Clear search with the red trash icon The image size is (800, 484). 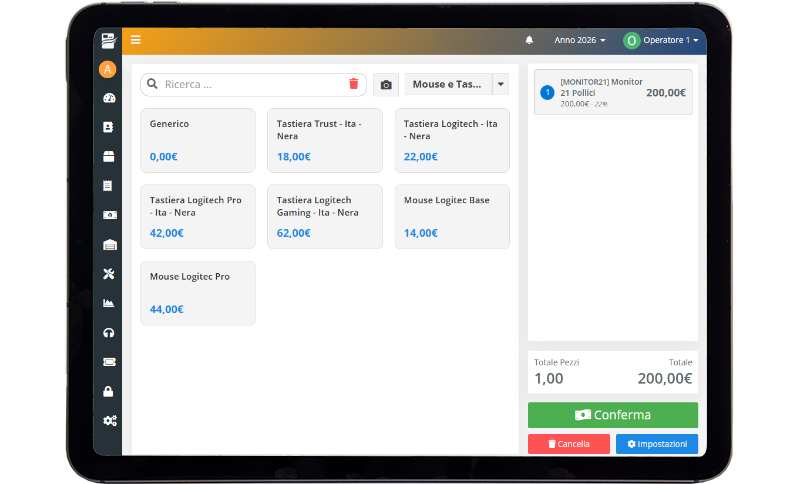point(354,84)
